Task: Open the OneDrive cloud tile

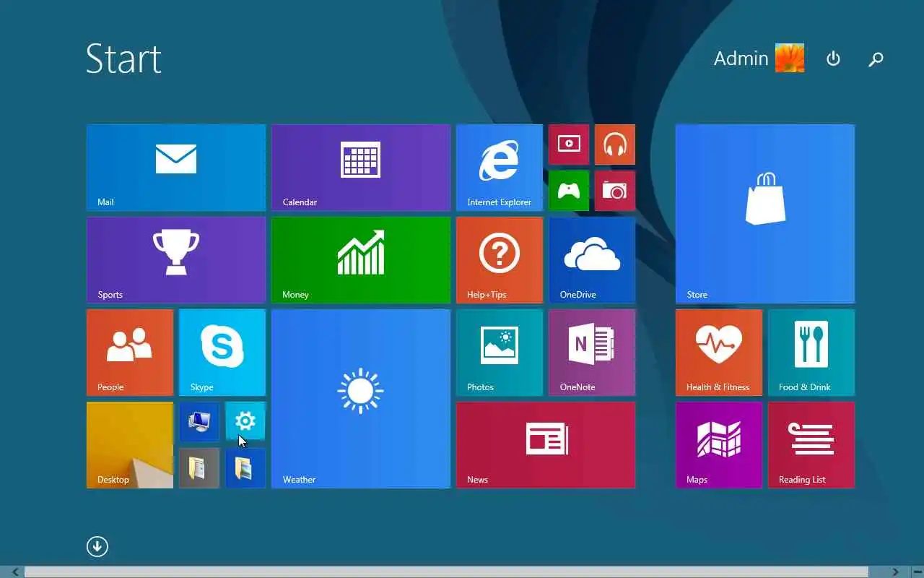Action: point(592,260)
